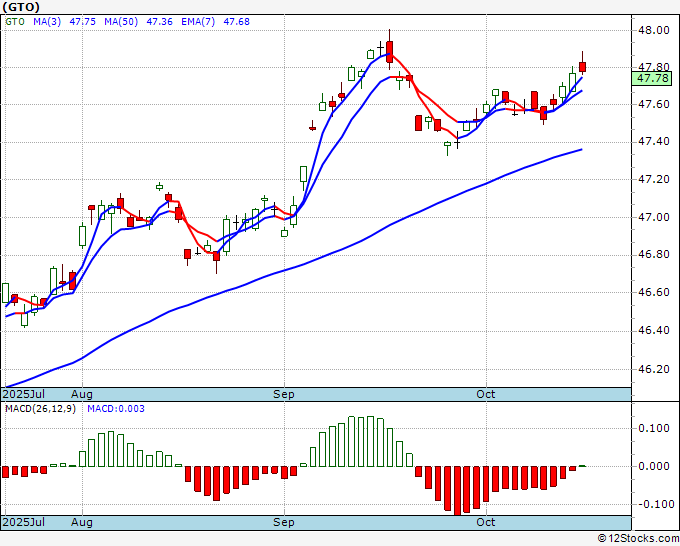
Task: Click the MACD(26,12,9) indicator label
Action: click(40, 409)
